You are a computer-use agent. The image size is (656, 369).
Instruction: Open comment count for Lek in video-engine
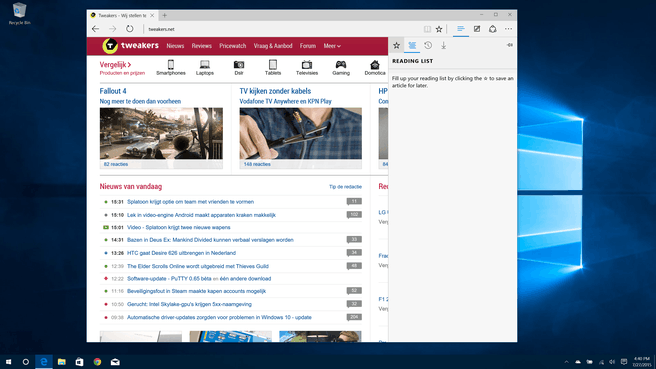354,215
